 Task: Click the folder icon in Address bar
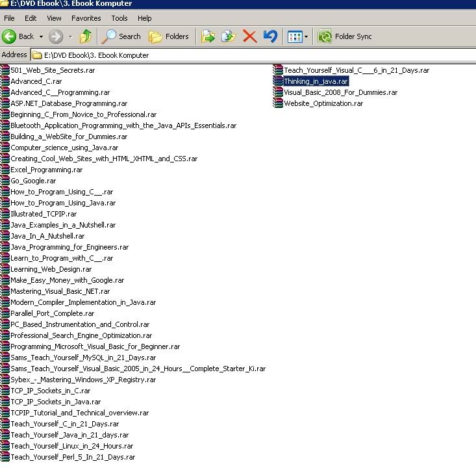(37, 55)
